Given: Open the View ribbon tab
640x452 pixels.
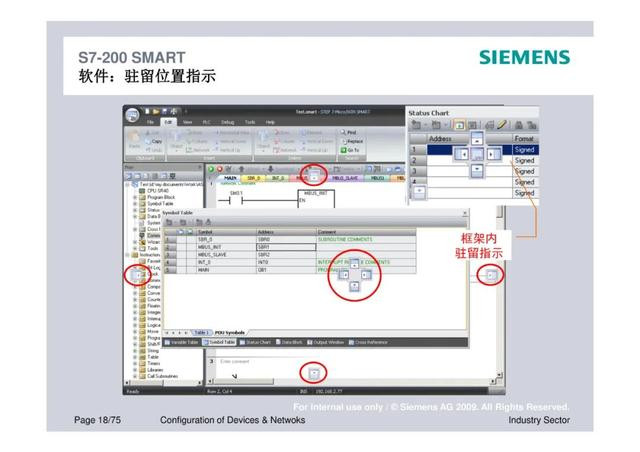Looking at the screenshot, I should point(187,122).
